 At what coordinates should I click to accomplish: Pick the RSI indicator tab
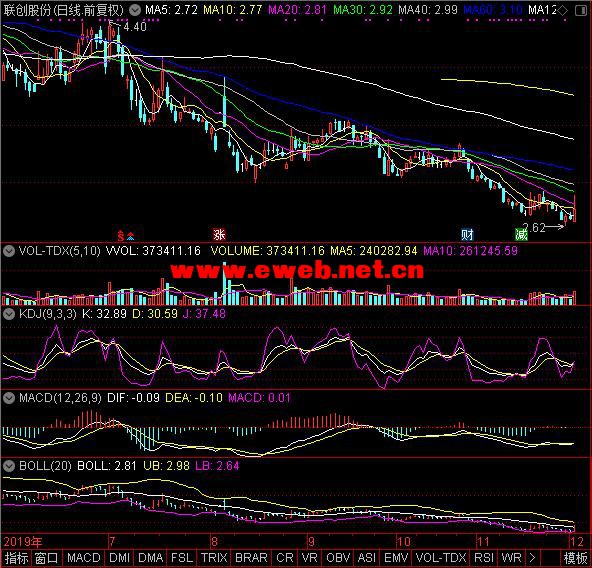(x=484, y=558)
